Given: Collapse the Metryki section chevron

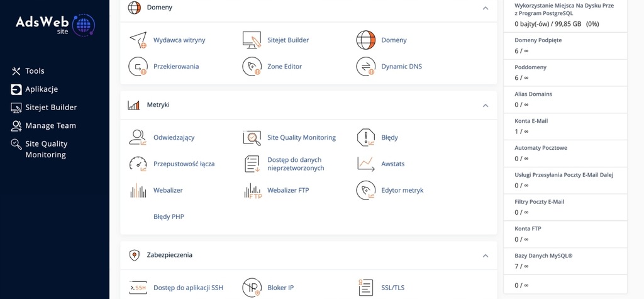Looking at the screenshot, I should 486,105.
